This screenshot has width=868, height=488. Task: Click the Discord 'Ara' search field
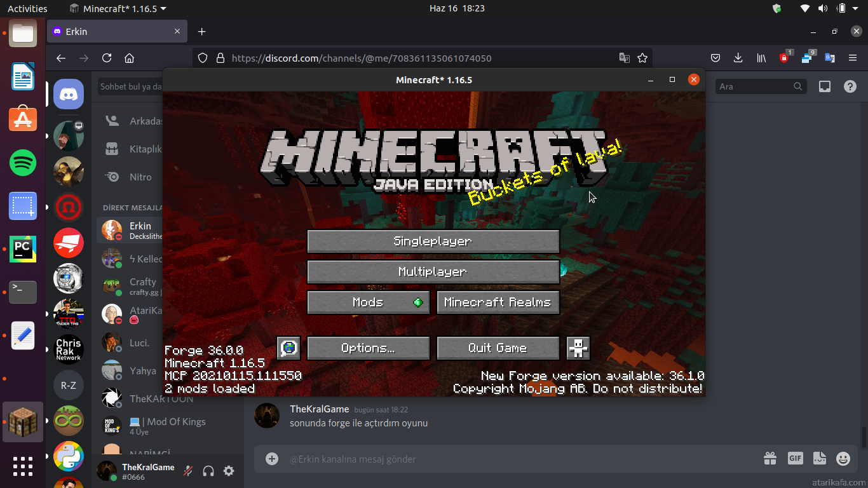[761, 86]
